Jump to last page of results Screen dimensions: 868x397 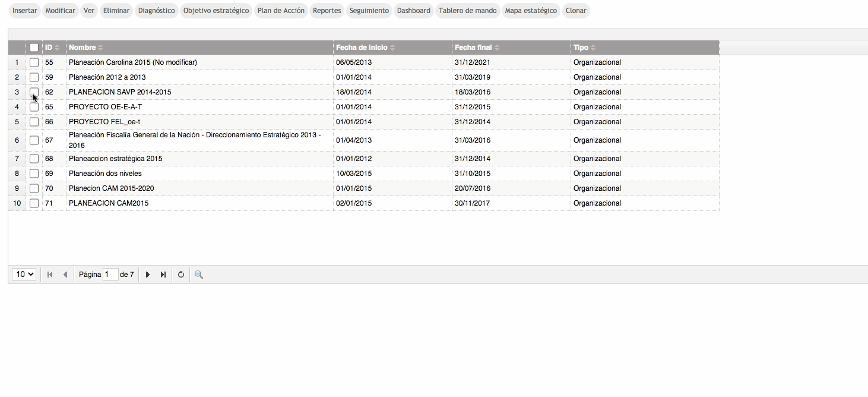click(x=163, y=275)
